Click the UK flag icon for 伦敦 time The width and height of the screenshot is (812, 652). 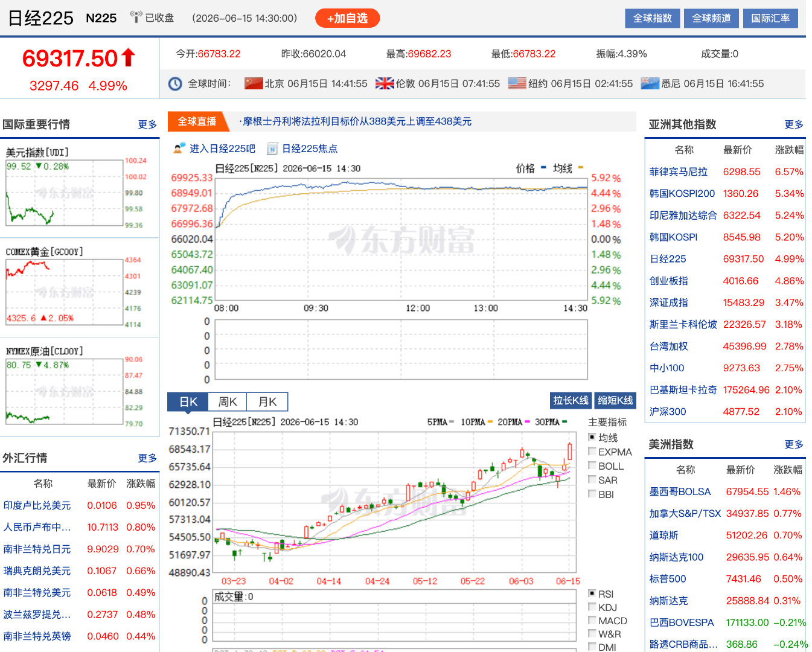pos(385,83)
